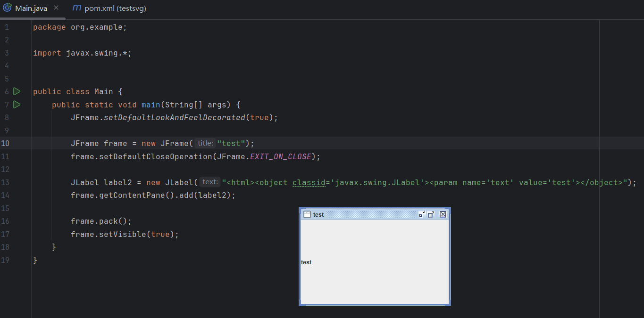Close the Main.java tab
Viewport: 644px width, 318px height.
[56, 8]
